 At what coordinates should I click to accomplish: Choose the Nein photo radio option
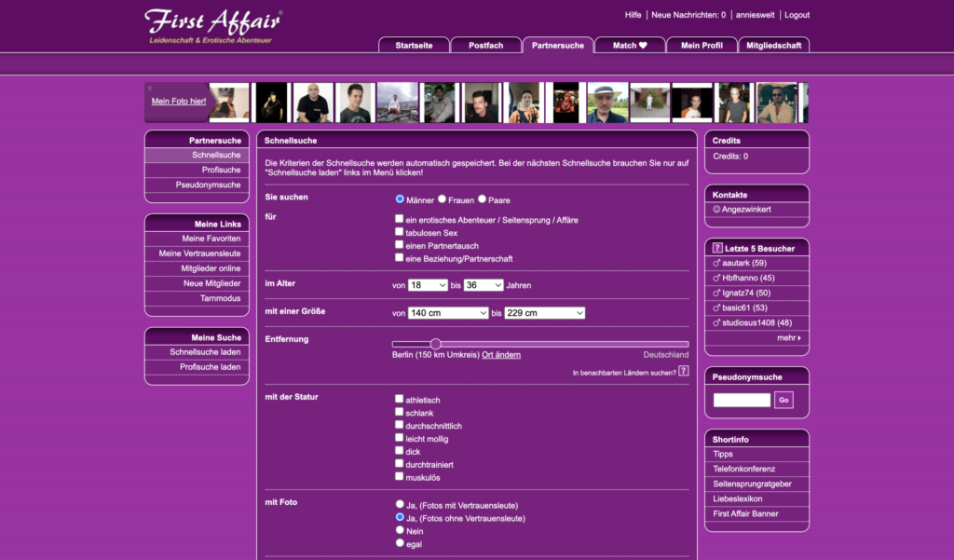tap(400, 530)
